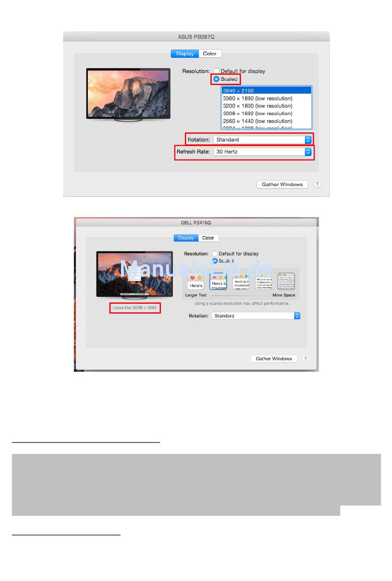Click the "Refresh Rate:" label

pyautogui.click(x=193, y=152)
